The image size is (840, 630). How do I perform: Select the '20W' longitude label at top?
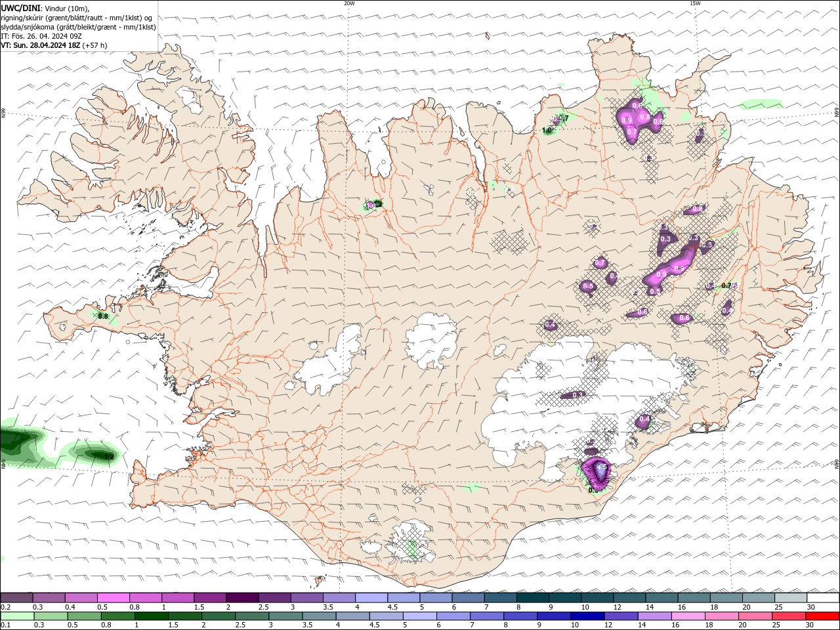click(x=349, y=3)
